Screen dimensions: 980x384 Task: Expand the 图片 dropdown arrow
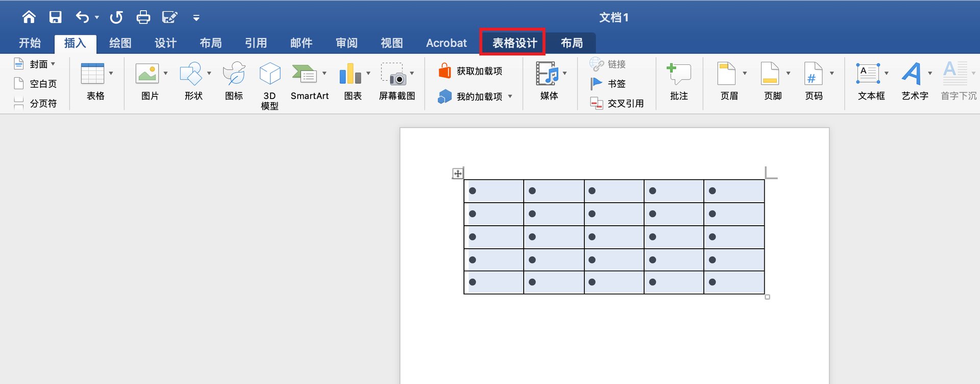pos(165,74)
